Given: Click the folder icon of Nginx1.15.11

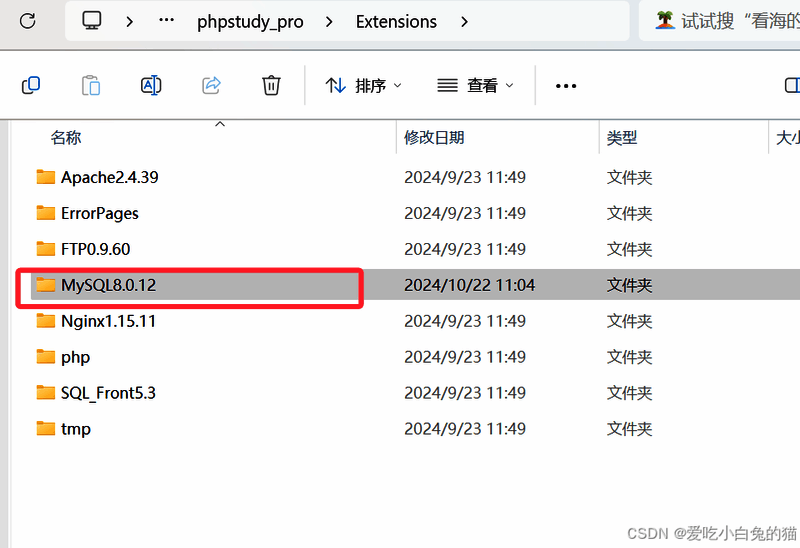Looking at the screenshot, I should coord(45,320).
